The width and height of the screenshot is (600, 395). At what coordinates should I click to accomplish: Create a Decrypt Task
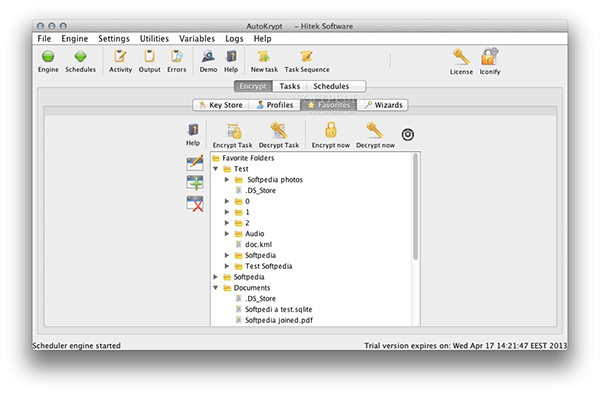pyautogui.click(x=279, y=131)
